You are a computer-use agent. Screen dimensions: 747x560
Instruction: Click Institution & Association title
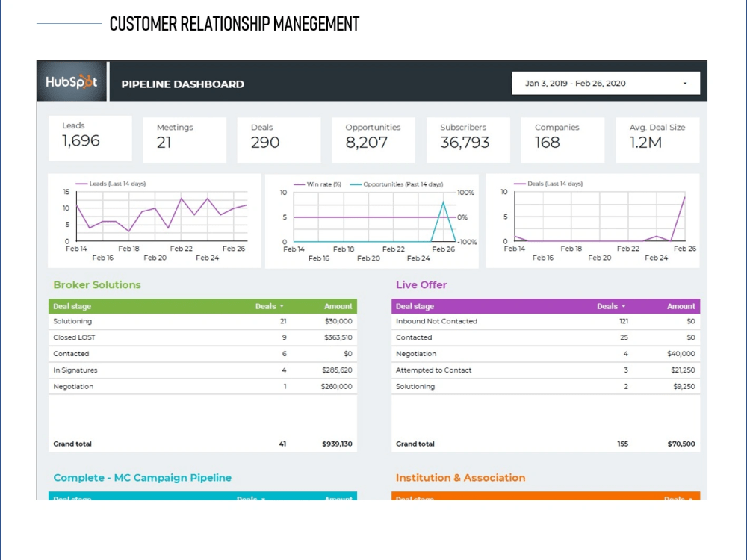pyautogui.click(x=460, y=478)
